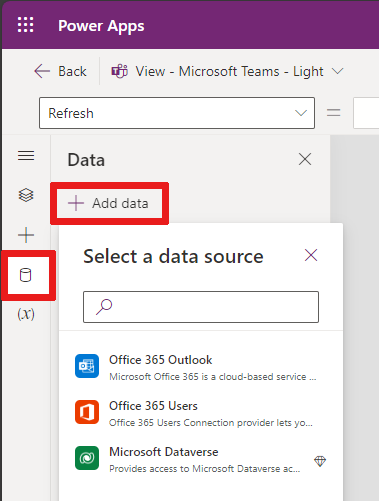Open the app launcher waffle icon
This screenshot has height=501, width=379.
coord(26,25)
